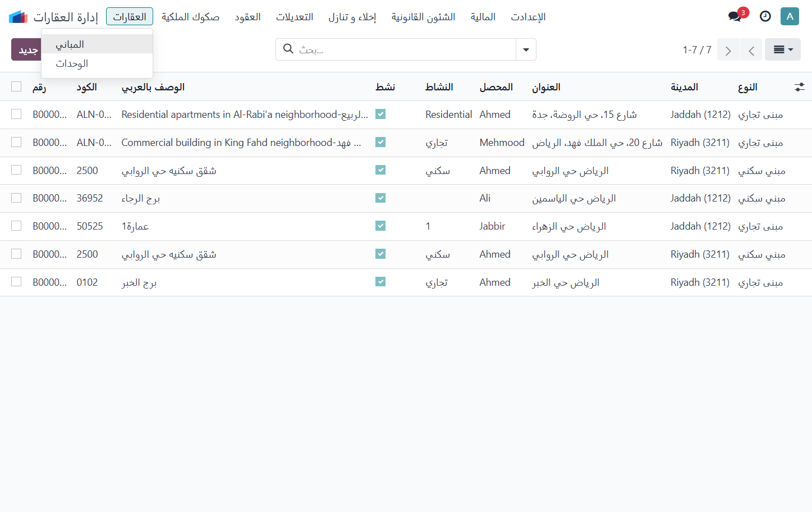Screen dimensions: 812x512
Task: Click collector cell Mehmood
Action: tap(502, 143)
